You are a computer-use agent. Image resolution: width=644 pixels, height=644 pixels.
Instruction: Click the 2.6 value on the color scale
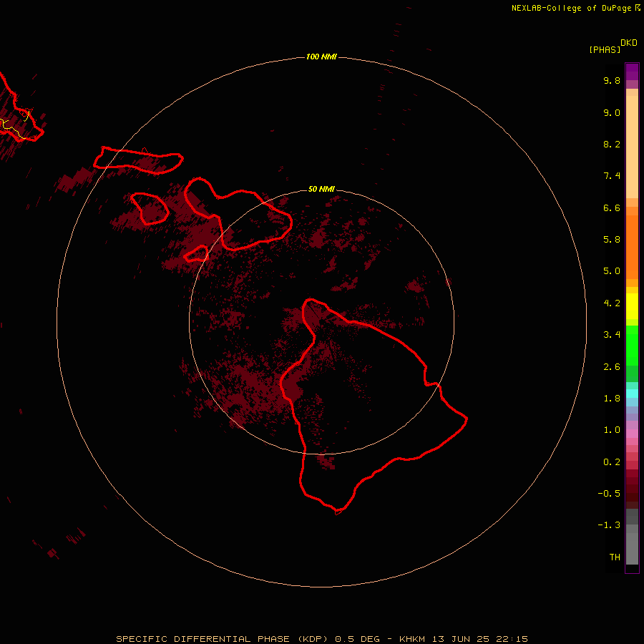612,367
